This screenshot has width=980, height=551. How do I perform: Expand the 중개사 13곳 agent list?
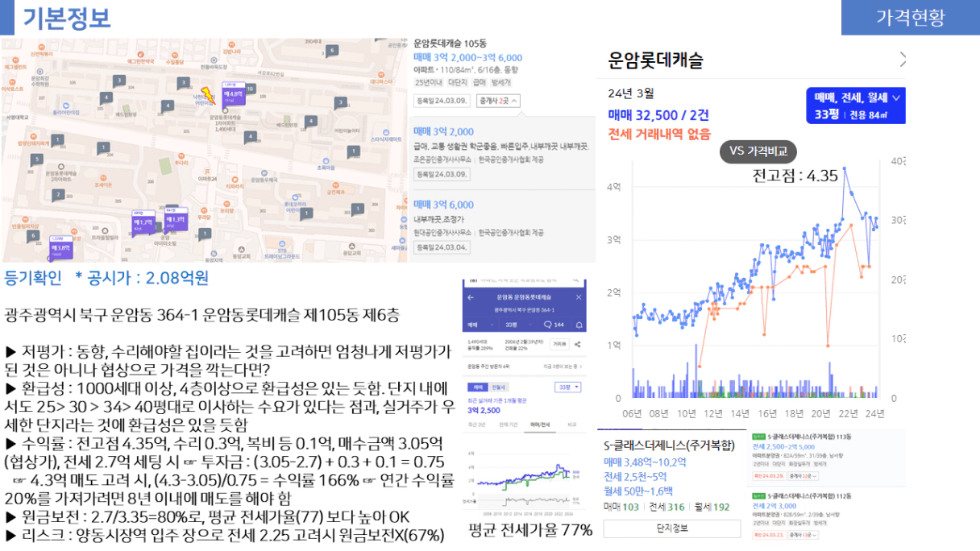click(804, 535)
